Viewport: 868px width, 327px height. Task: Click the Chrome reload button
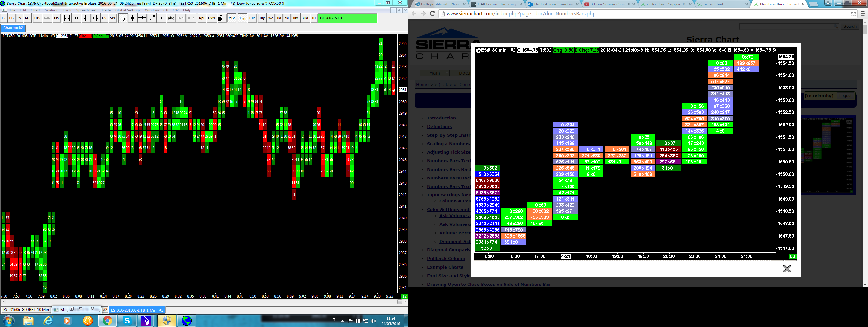[x=433, y=14]
